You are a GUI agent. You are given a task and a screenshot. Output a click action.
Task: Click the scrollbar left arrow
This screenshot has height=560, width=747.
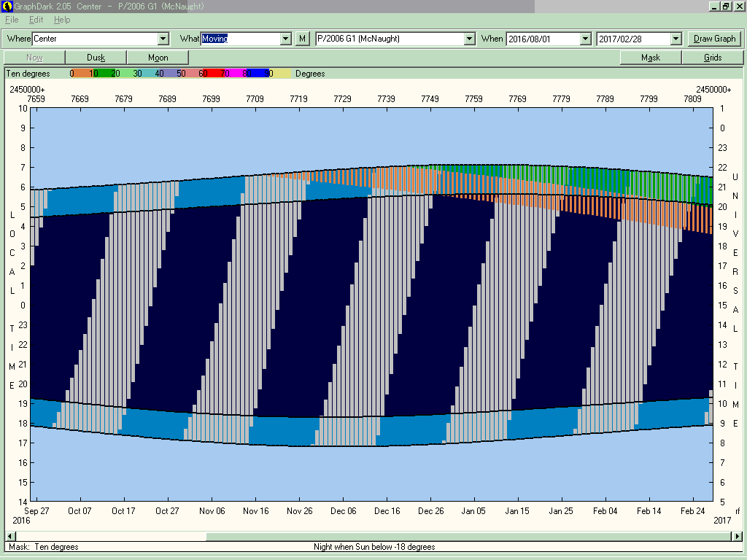[9, 537]
